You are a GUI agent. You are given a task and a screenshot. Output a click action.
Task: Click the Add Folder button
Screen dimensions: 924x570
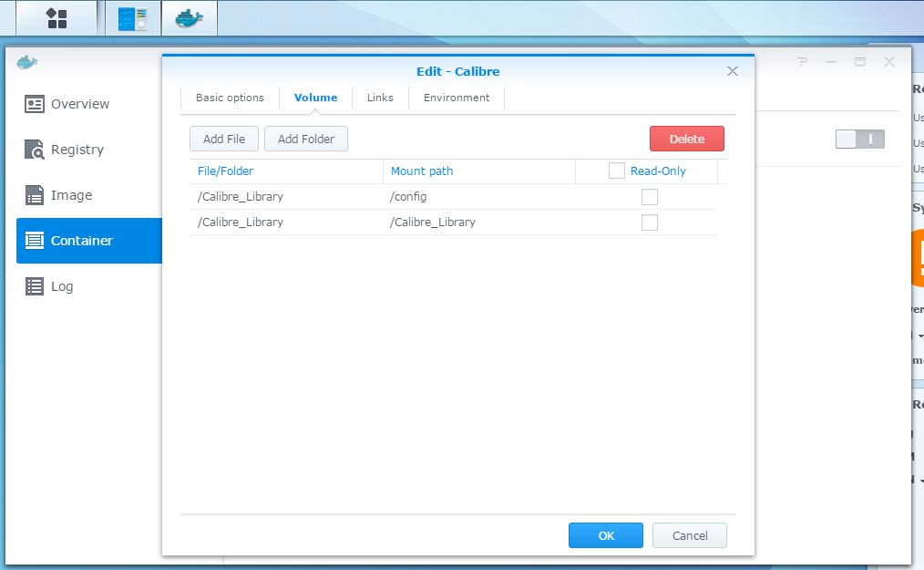point(306,139)
